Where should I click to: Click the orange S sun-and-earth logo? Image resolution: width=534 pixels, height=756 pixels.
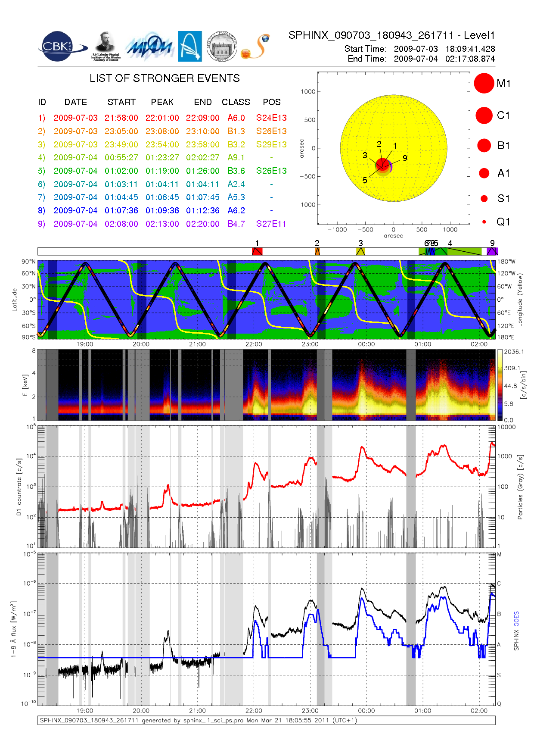pos(255,47)
